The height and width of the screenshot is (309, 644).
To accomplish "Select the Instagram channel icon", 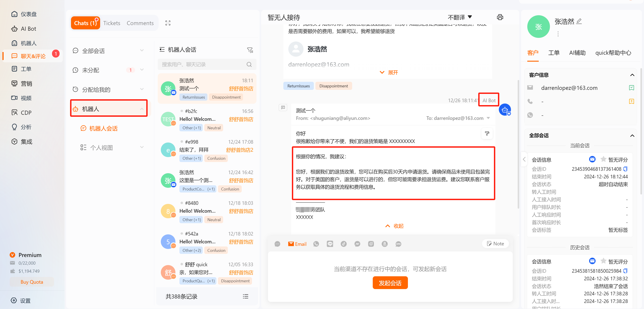I will [371, 244].
